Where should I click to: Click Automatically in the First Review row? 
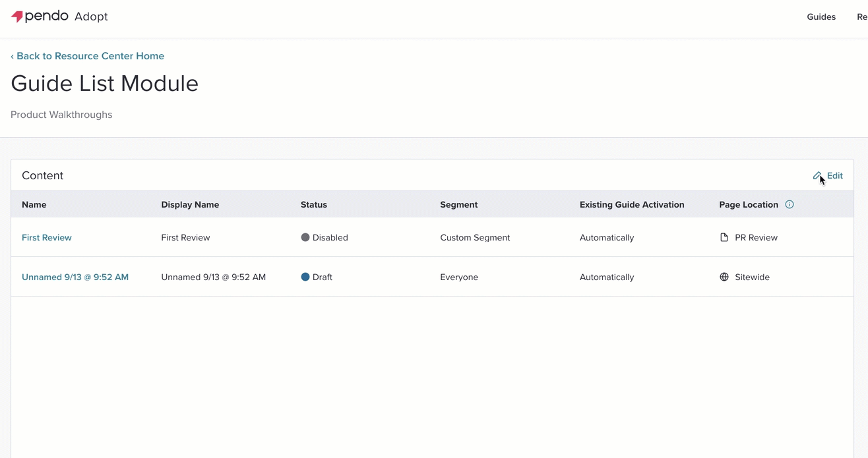click(x=607, y=237)
